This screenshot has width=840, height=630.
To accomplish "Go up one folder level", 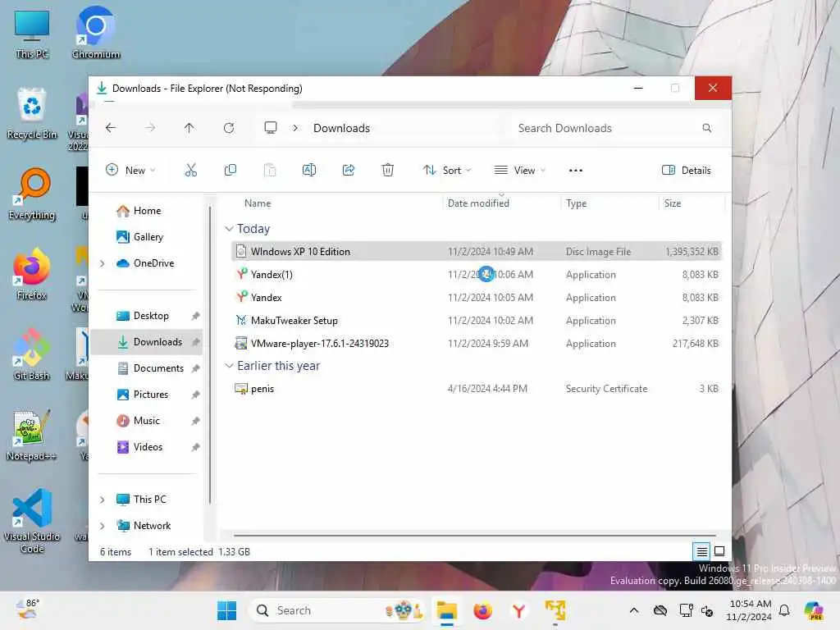I will pyautogui.click(x=189, y=128).
